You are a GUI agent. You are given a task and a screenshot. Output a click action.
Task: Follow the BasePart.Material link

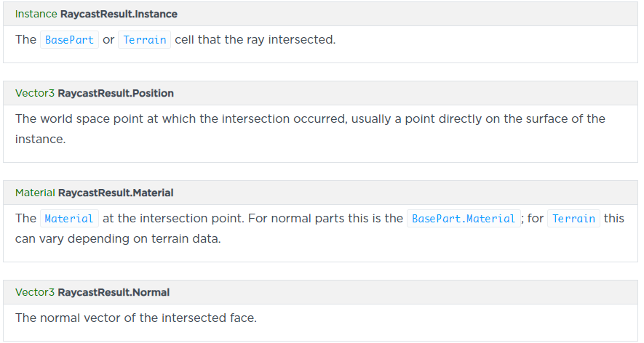coord(464,219)
